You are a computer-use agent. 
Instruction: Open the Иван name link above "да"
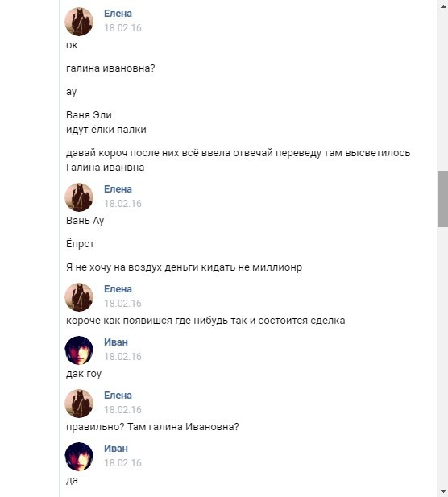tap(116, 449)
